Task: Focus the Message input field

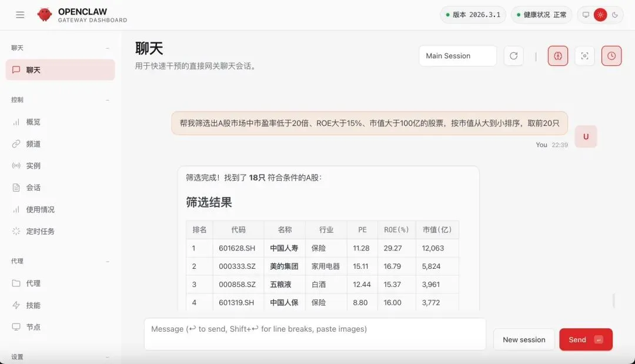Action: point(315,334)
